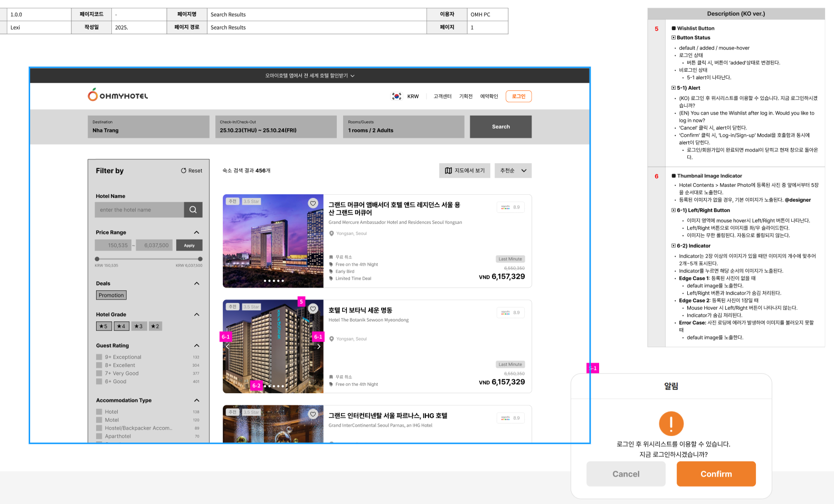Check the 9+ Exceptional rating box
The image size is (834, 504).
[99, 357]
